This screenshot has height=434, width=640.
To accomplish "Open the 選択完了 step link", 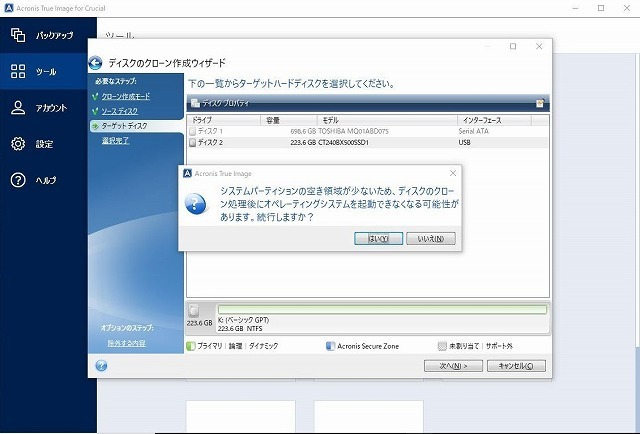I will [116, 140].
